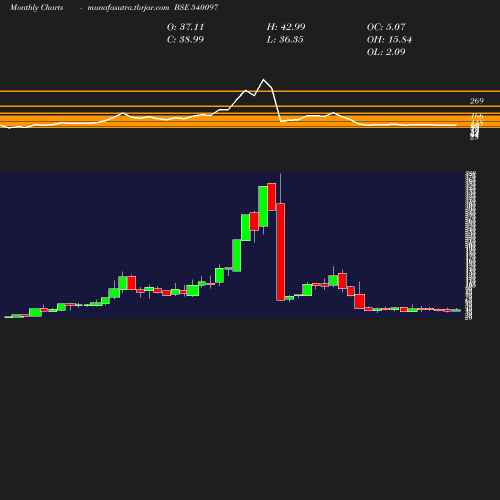Click the close price value 'C: 38.99'
Viewport: 500px width, 500px height.
click(185, 39)
